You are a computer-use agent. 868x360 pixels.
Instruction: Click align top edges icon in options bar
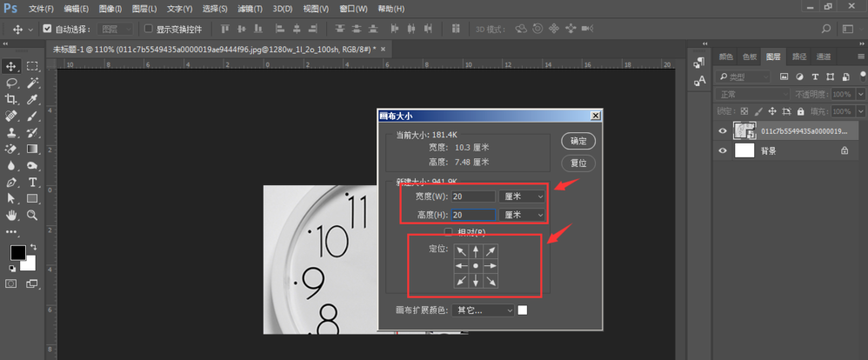click(x=224, y=29)
